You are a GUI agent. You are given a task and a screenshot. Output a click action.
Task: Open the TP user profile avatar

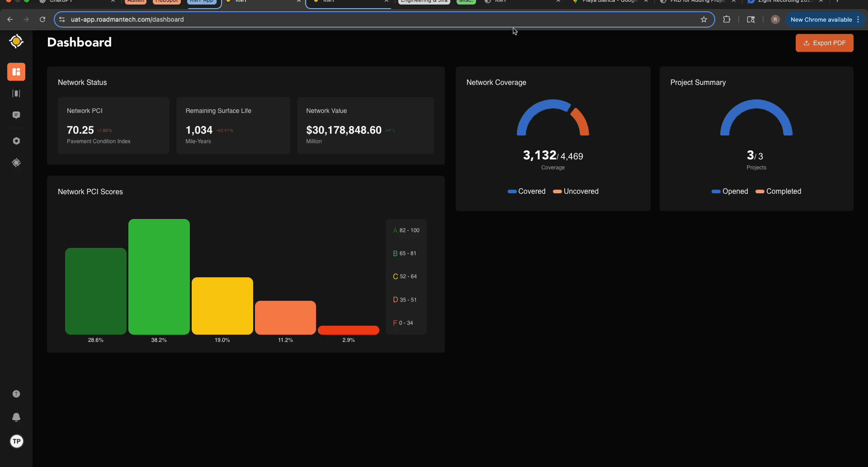click(16, 441)
